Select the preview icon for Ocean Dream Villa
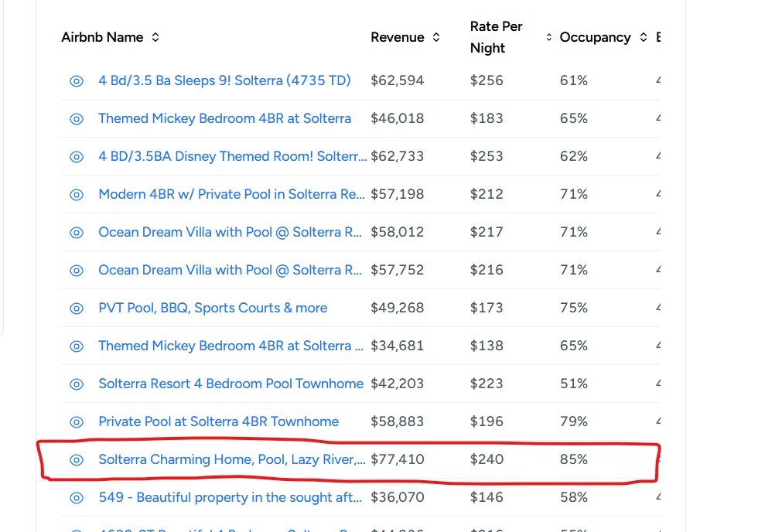Viewport: 782px width, 532px height. tap(76, 232)
